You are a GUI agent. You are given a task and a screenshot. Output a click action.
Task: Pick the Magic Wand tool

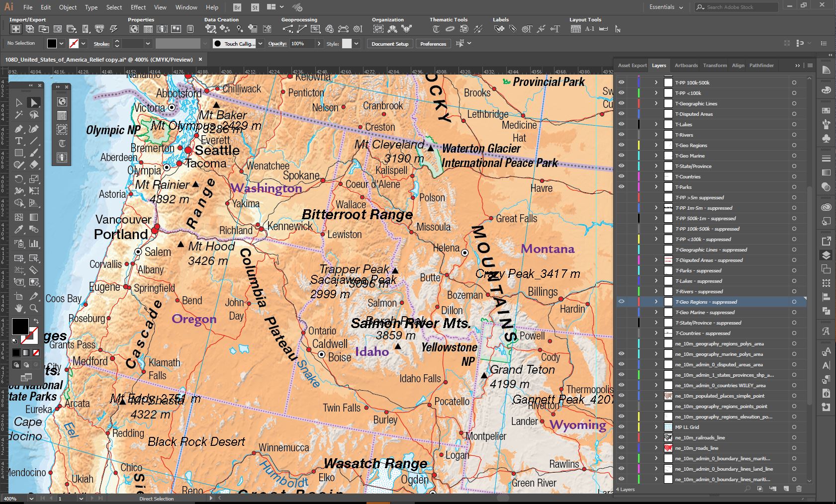pos(19,115)
